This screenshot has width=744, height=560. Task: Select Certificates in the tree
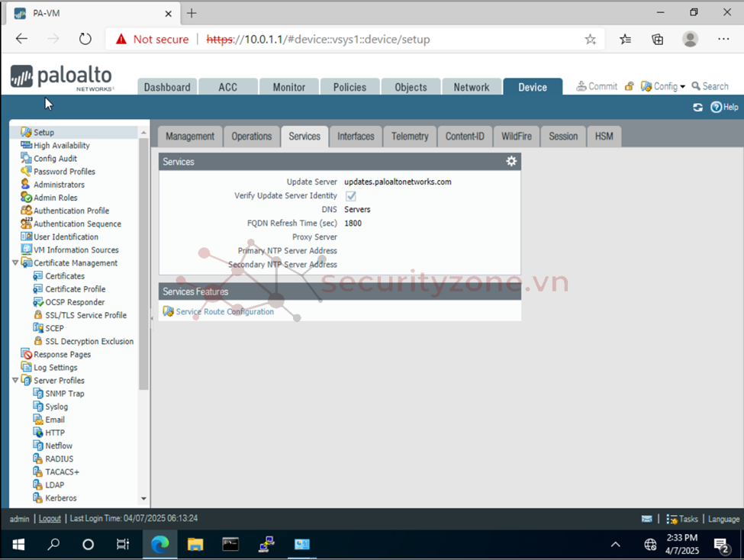[x=65, y=275]
